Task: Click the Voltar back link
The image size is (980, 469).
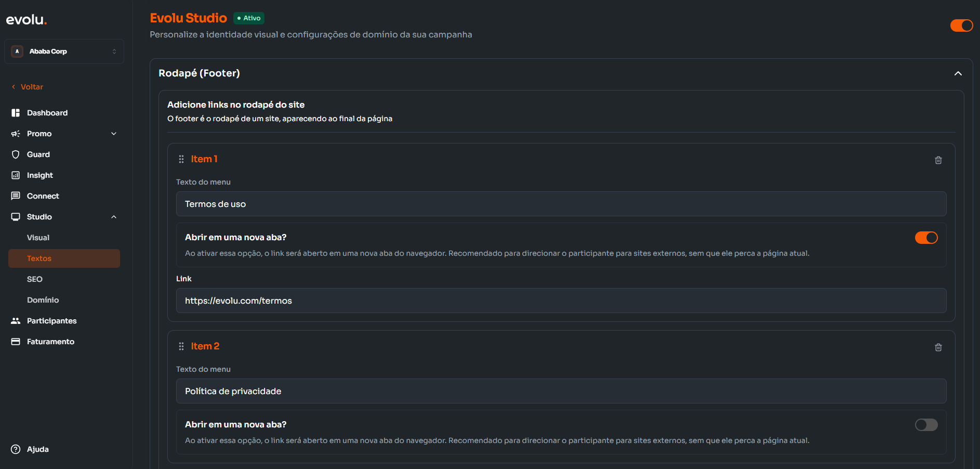Action: click(x=31, y=87)
